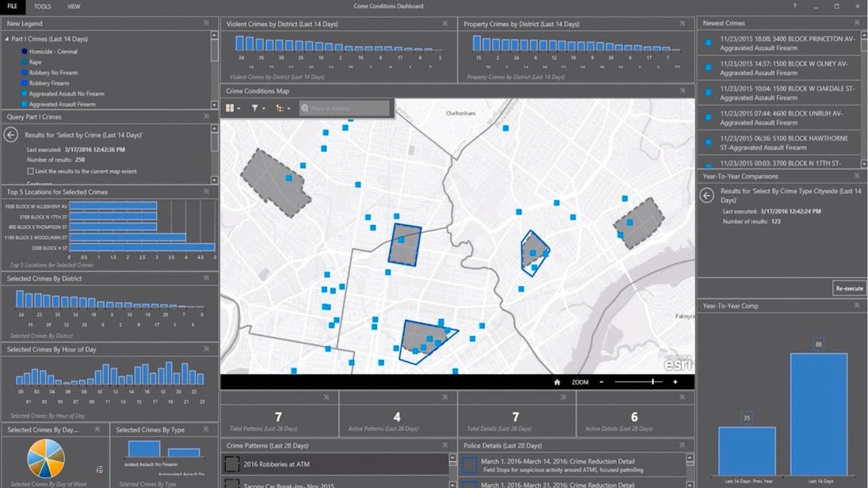Screen dimensions: 868x488
Task: Select 1500 BLOCK W OLNEY AV crime entry
Action: [x=778, y=68]
